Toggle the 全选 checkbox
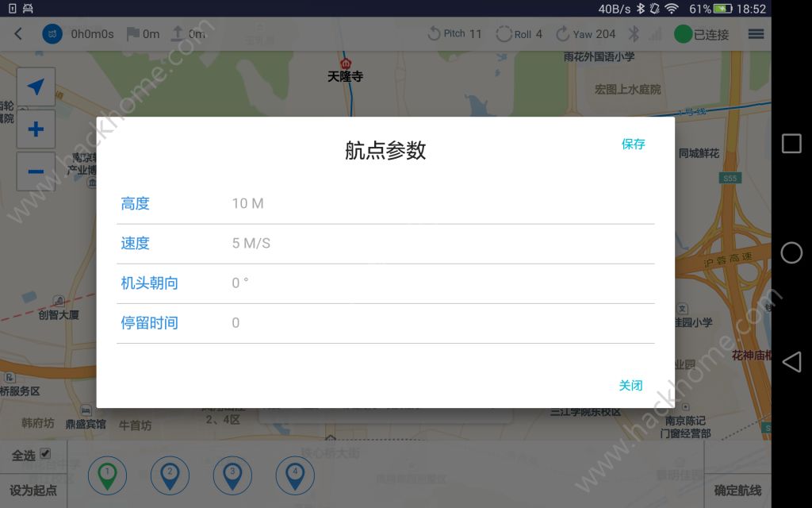The width and height of the screenshot is (812, 508). pyautogui.click(x=45, y=453)
